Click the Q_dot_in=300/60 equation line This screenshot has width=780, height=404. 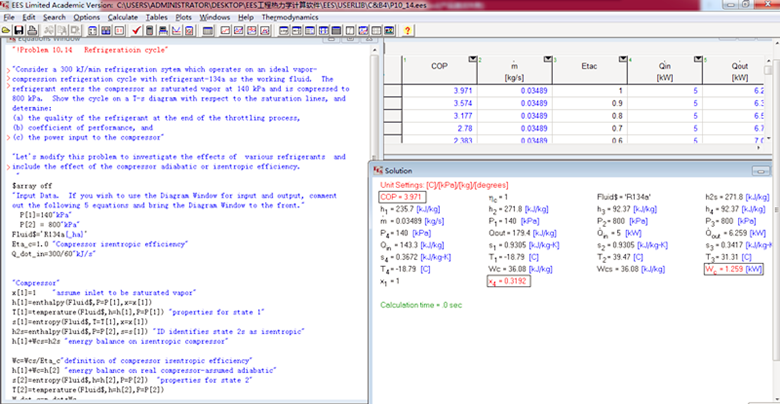(53, 253)
